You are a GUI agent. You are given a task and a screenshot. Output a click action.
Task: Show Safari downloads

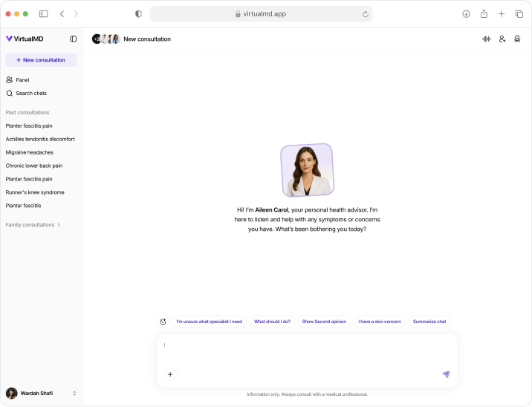[x=466, y=14]
